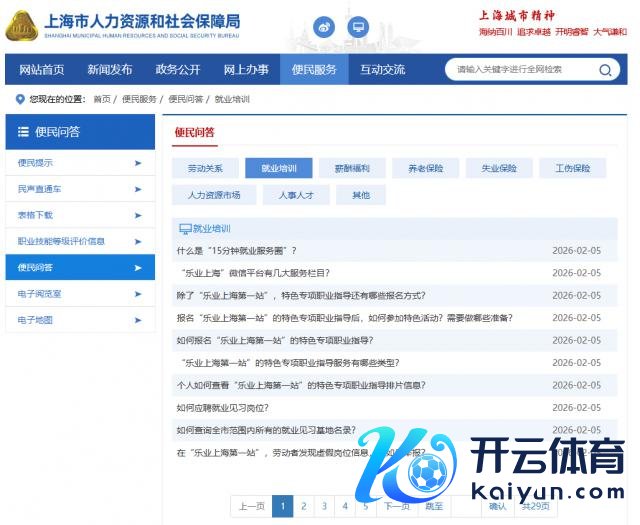The height and width of the screenshot is (525, 640).
Task: Go to page 3 of the results
Action: [325, 506]
